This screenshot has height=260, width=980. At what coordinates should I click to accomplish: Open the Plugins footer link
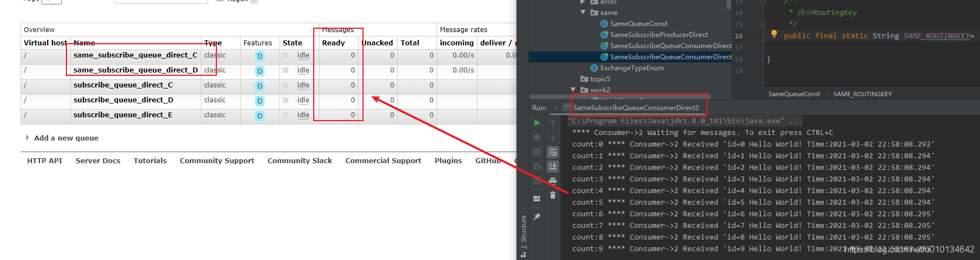[x=448, y=160]
